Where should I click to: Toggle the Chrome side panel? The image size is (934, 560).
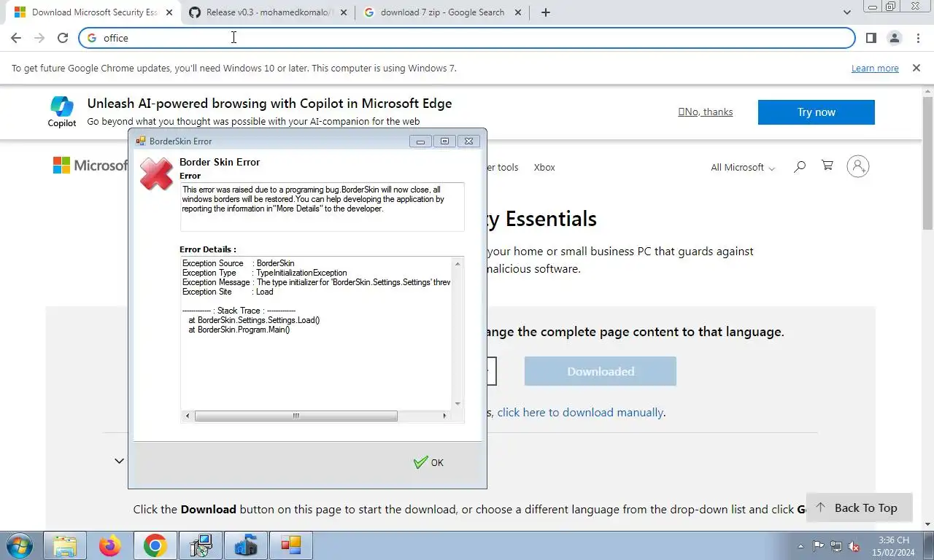871,38
